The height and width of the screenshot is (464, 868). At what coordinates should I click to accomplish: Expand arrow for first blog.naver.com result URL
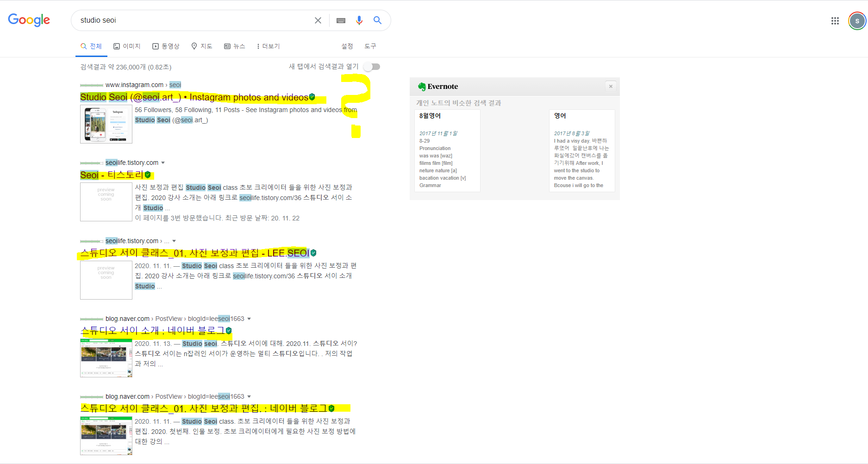[x=249, y=319]
